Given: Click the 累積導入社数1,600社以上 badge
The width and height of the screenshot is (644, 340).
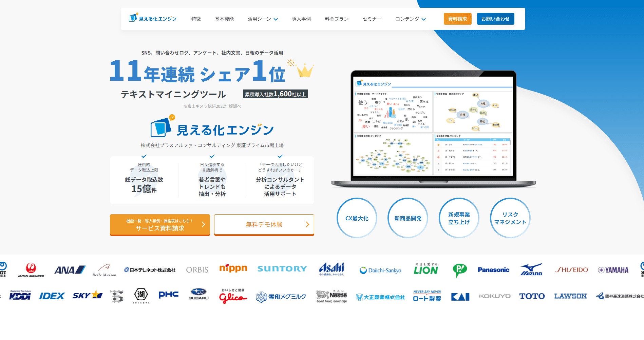Looking at the screenshot, I should click(x=276, y=94).
